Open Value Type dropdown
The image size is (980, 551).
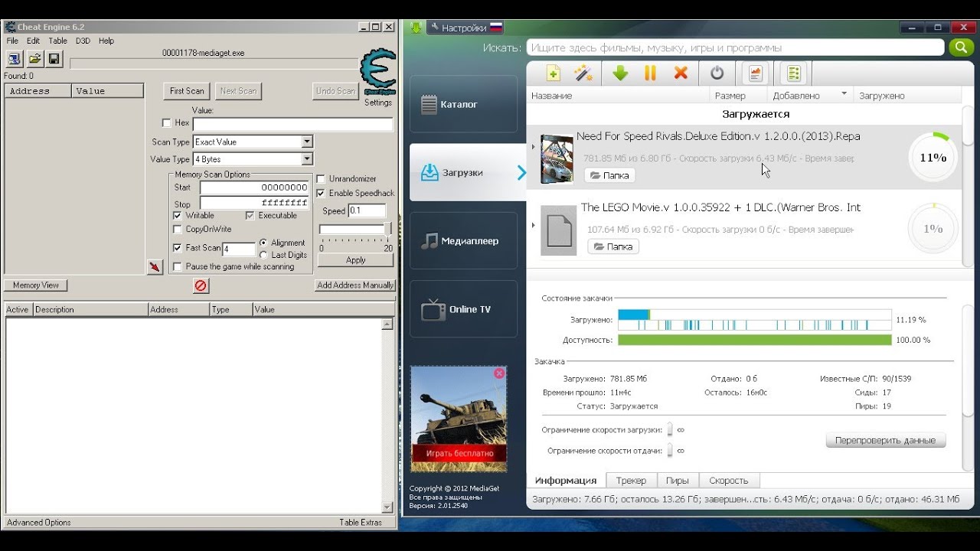pos(307,159)
